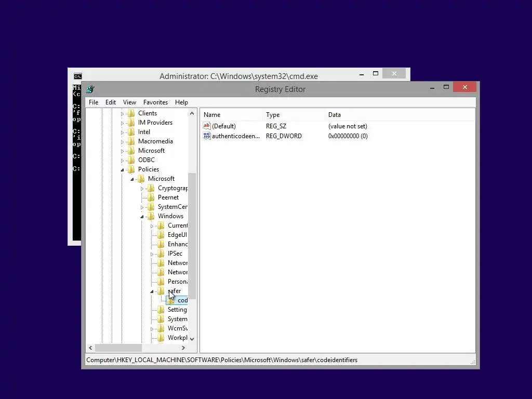Image resolution: width=532 pixels, height=399 pixels.
Task: Select the IM Providers folder icon
Action: coord(131,123)
